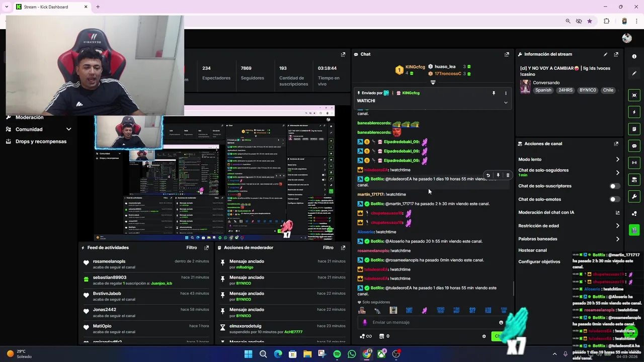
Task: Click the wrench icon in right sidebar
Action: pyautogui.click(x=634, y=197)
